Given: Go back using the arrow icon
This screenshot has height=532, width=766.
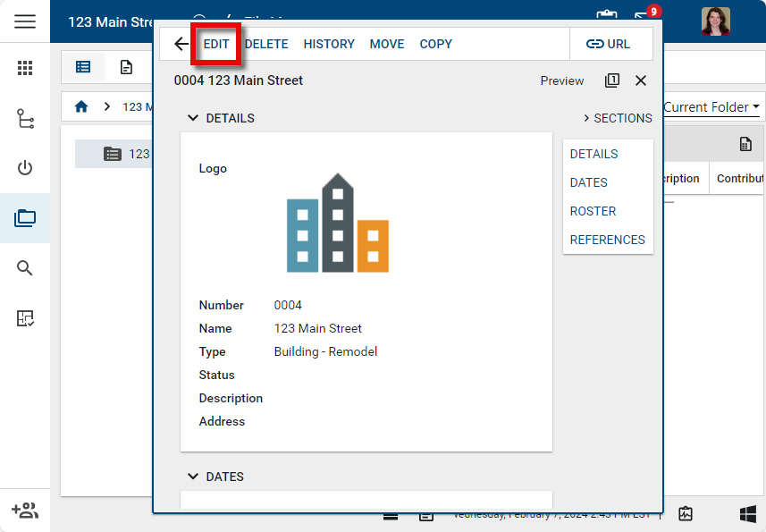Looking at the screenshot, I should pyautogui.click(x=181, y=44).
